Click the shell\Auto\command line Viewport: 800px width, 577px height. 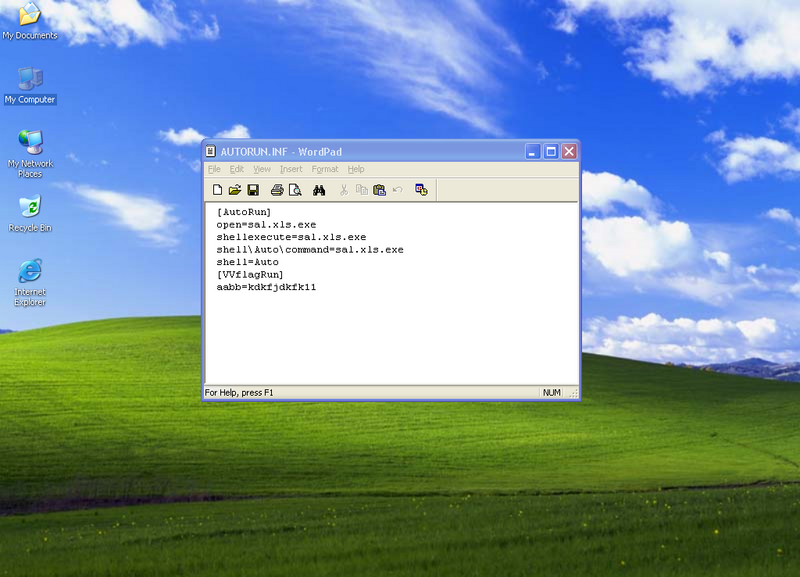(x=310, y=250)
